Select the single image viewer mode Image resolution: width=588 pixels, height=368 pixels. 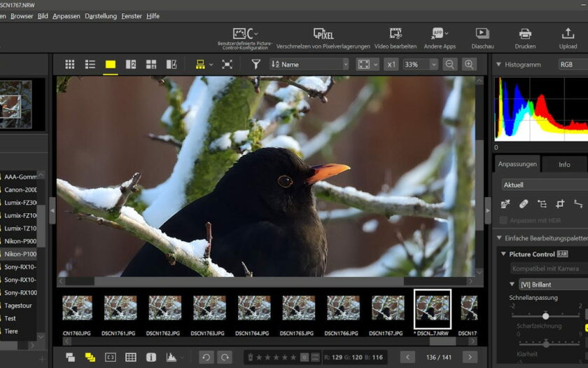[x=111, y=64]
